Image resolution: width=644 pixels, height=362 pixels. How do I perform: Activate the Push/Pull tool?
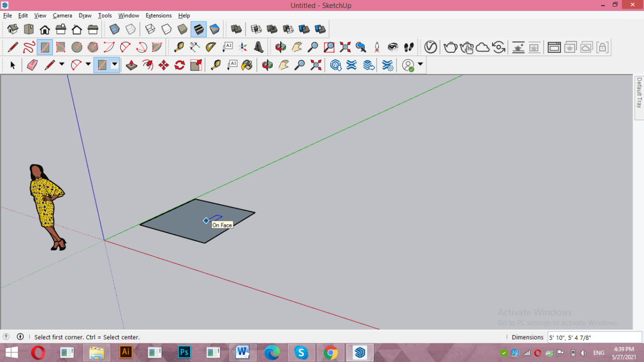coord(131,65)
